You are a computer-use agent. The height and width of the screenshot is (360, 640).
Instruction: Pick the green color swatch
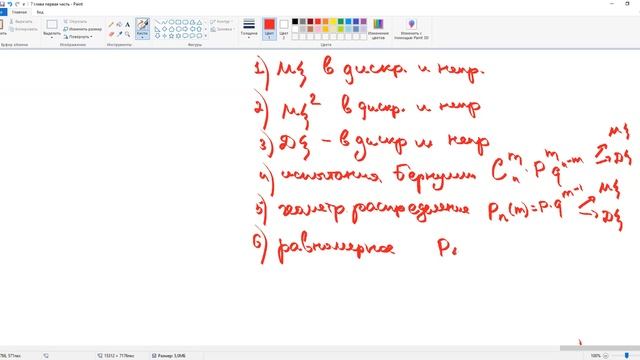[340, 22]
